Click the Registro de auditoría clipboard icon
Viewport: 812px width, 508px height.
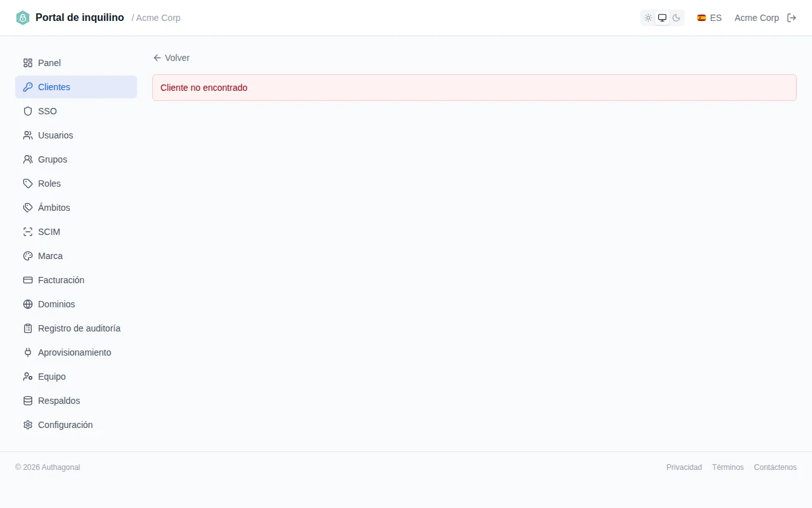[x=28, y=328]
